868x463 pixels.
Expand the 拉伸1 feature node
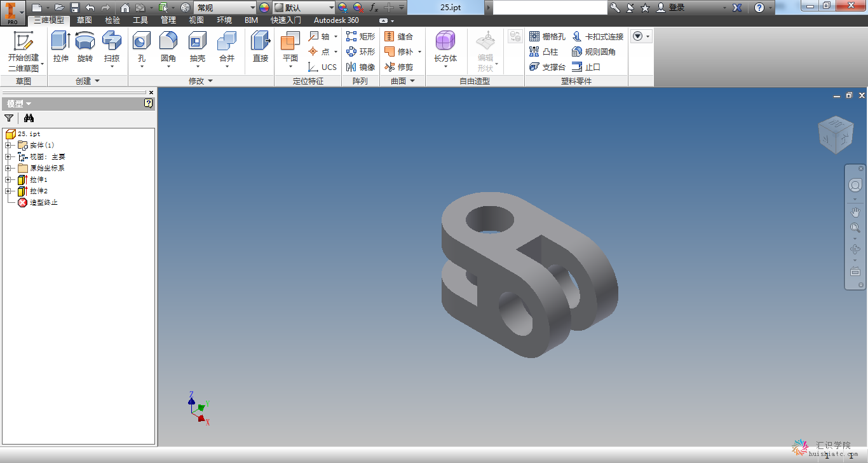(9, 179)
